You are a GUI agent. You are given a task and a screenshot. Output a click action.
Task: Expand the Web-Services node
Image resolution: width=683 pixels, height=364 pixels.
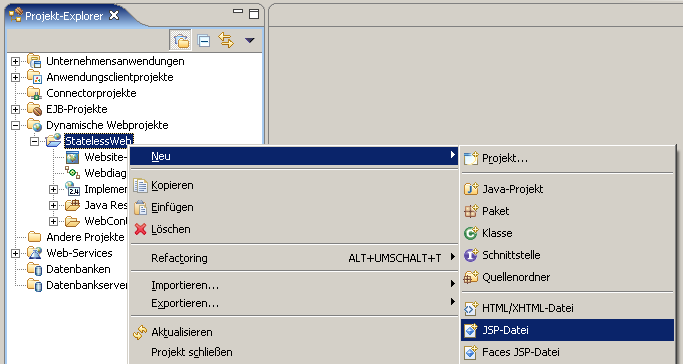click(x=15, y=253)
